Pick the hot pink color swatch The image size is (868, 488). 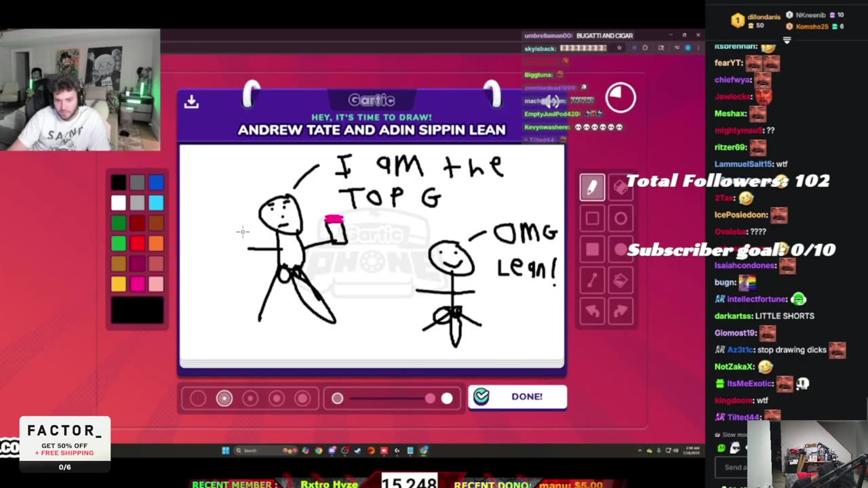click(138, 284)
